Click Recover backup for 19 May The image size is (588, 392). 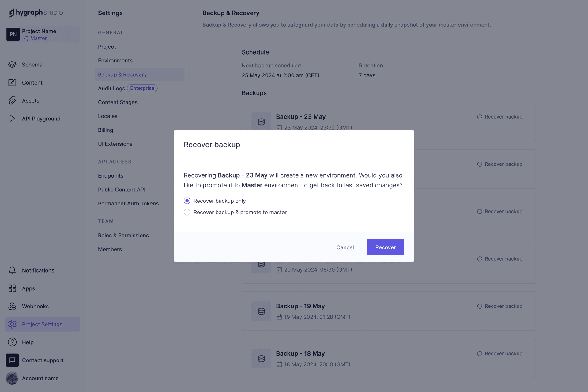(499, 306)
